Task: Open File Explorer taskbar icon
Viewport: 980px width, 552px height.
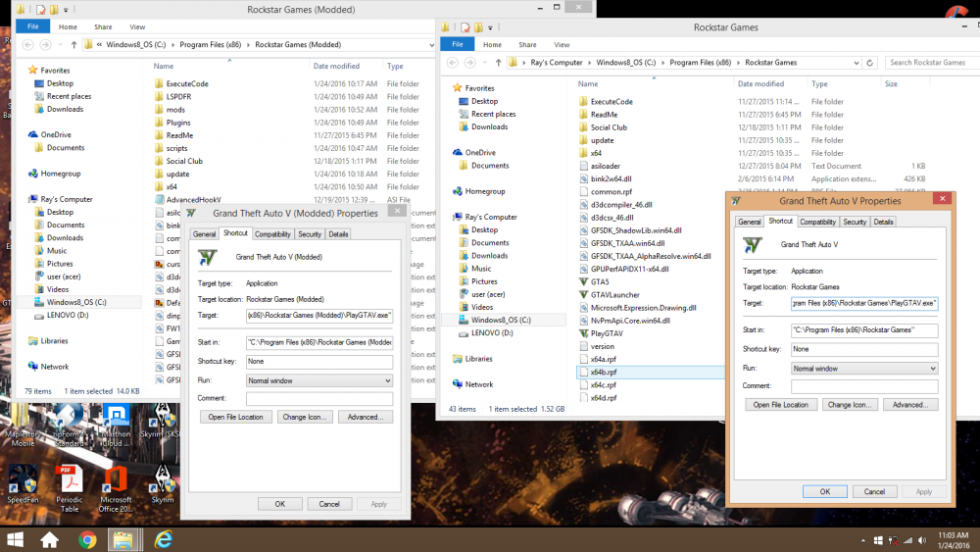Action: pyautogui.click(x=123, y=539)
